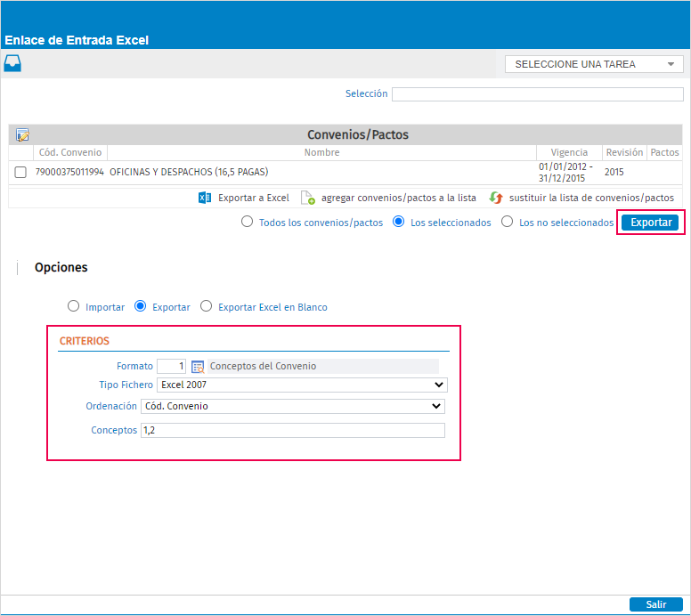Select Los no seleccionados radio button

508,222
